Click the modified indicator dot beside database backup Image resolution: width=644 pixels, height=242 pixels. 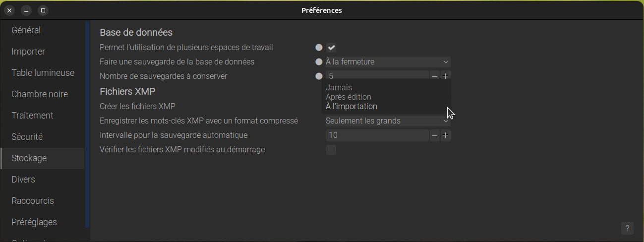pyautogui.click(x=319, y=62)
